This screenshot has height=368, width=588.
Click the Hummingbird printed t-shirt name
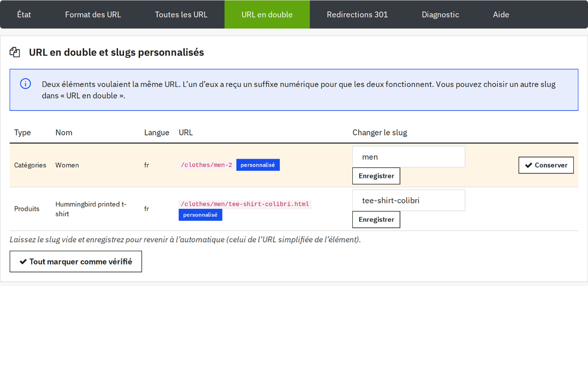(x=91, y=209)
